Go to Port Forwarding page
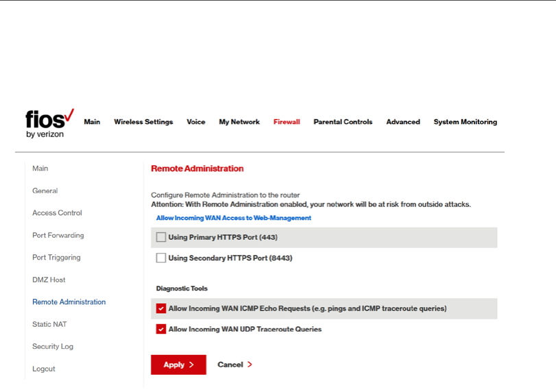 pos(58,235)
